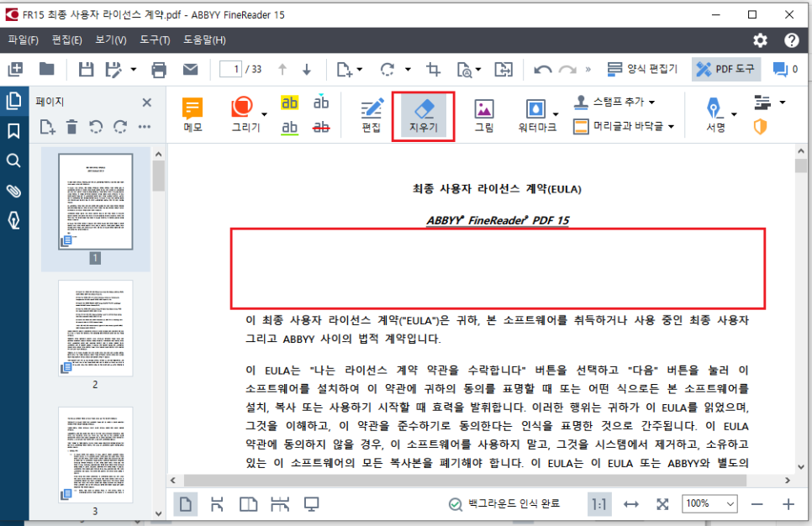Select the underline text tool
The height and width of the screenshot is (526, 812).
[x=289, y=128]
